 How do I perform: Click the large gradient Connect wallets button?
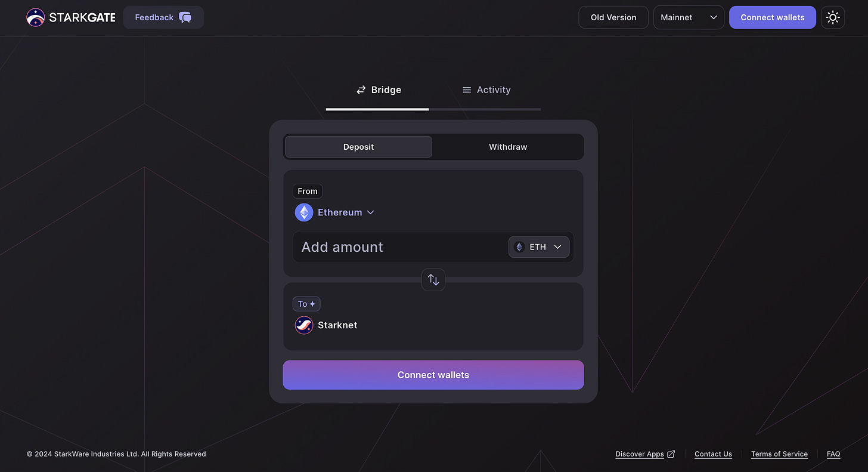433,375
